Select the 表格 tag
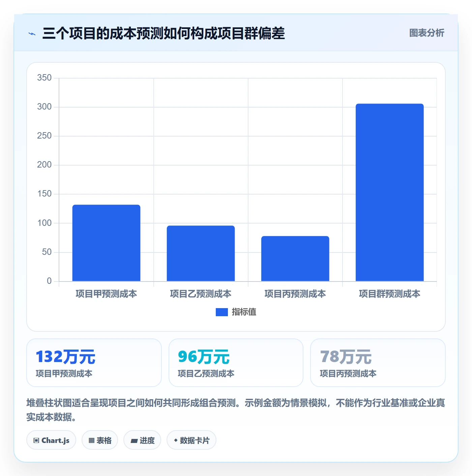The width and height of the screenshot is (472, 476). tap(100, 440)
